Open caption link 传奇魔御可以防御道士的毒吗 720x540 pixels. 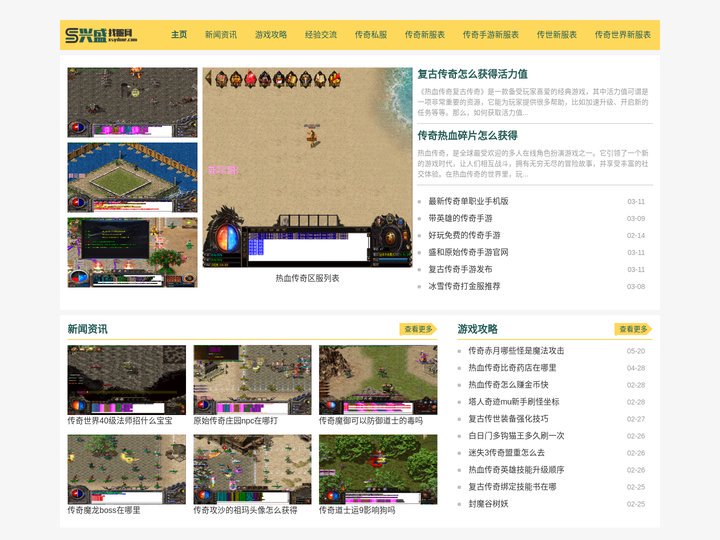(x=371, y=421)
